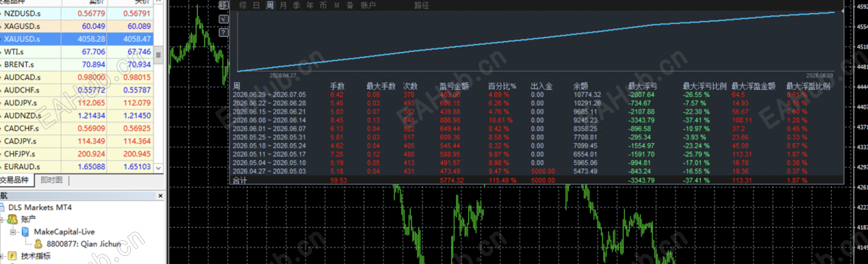Select the CADJPY.s symbol row
The width and height of the screenshot is (868, 264).
pyautogui.click(x=77, y=140)
